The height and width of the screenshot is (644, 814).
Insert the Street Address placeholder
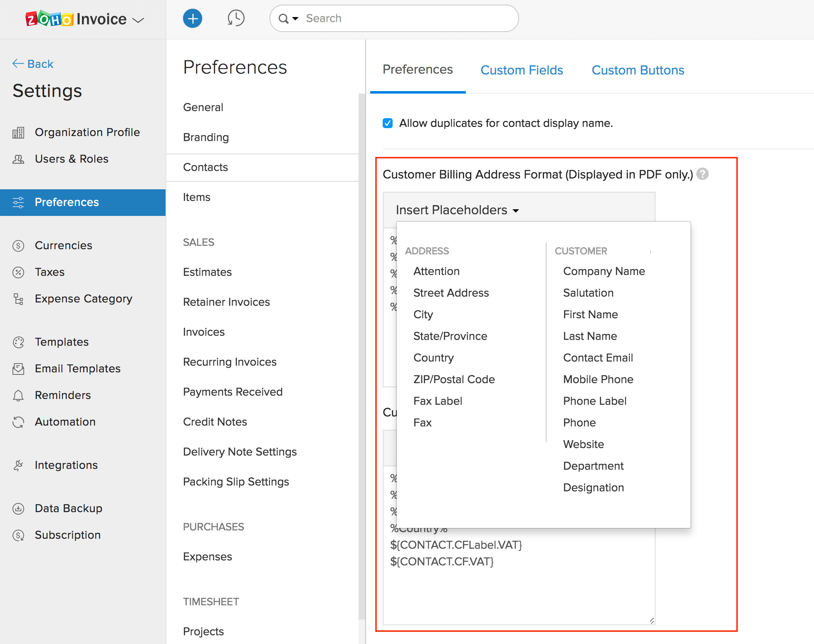451,293
